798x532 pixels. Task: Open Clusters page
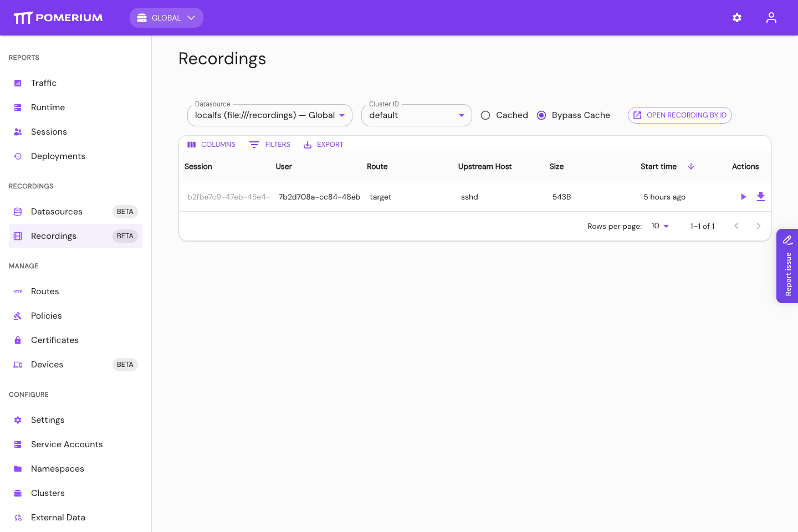click(x=75, y=493)
